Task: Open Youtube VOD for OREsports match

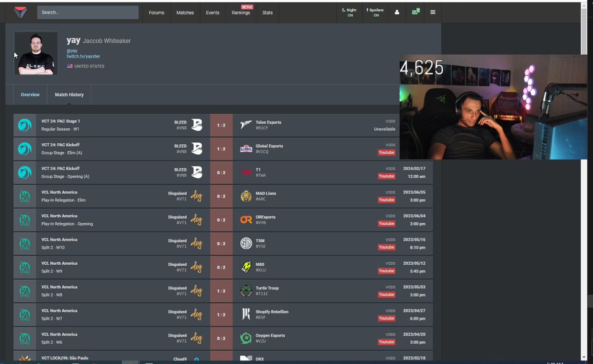Action: pos(386,224)
